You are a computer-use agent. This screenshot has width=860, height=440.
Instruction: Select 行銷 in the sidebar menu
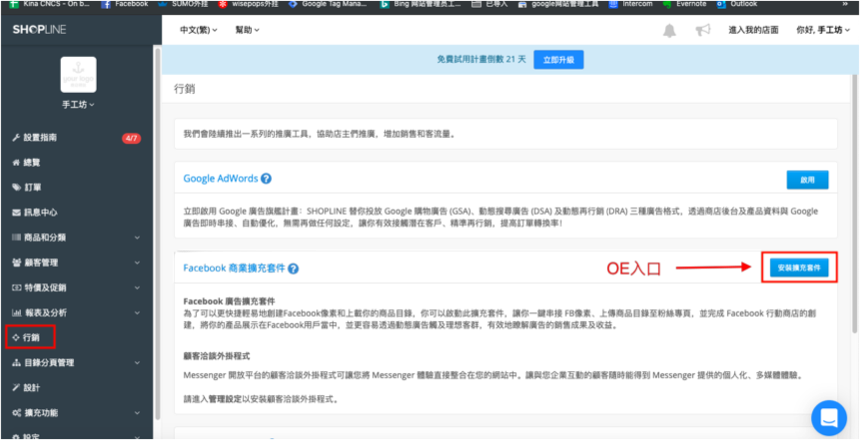tap(31, 337)
